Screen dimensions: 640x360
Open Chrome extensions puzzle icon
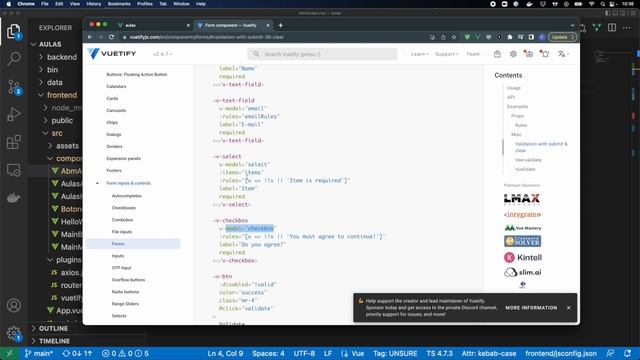[510, 37]
